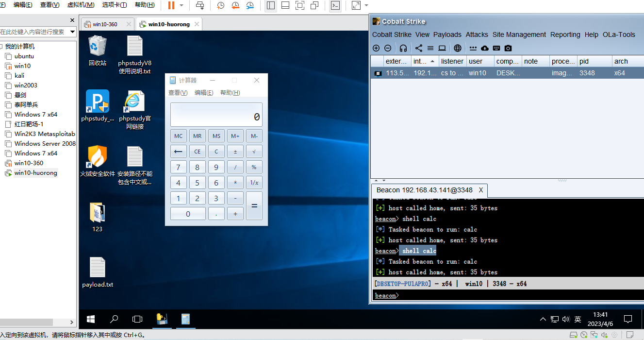Open the Recycle Bin desktop icon

click(x=98, y=51)
